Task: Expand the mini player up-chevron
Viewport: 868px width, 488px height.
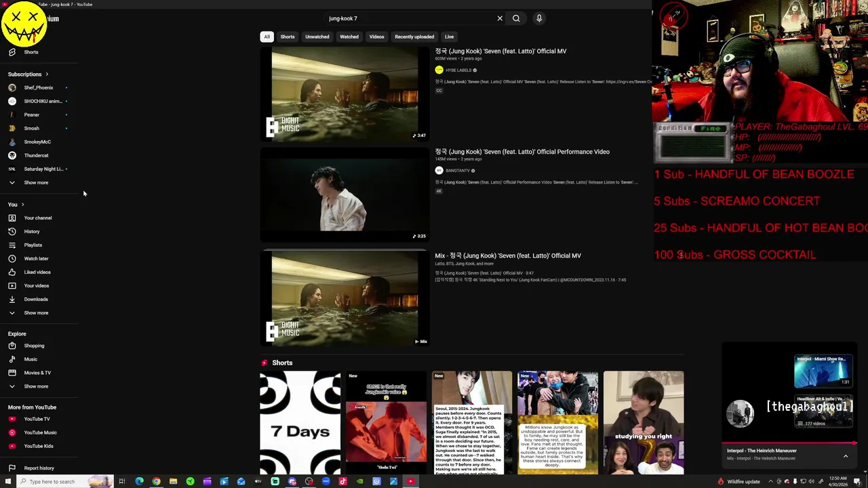Action: pyautogui.click(x=846, y=456)
